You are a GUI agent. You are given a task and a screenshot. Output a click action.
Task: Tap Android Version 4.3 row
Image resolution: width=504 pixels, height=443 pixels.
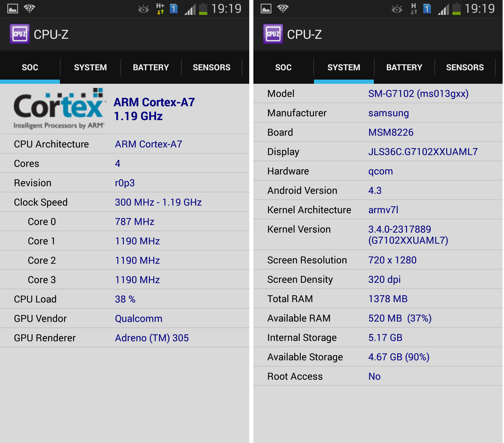point(378,190)
